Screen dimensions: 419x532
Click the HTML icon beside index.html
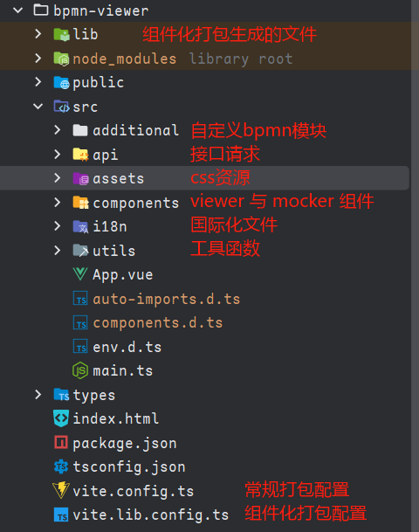click(x=61, y=418)
